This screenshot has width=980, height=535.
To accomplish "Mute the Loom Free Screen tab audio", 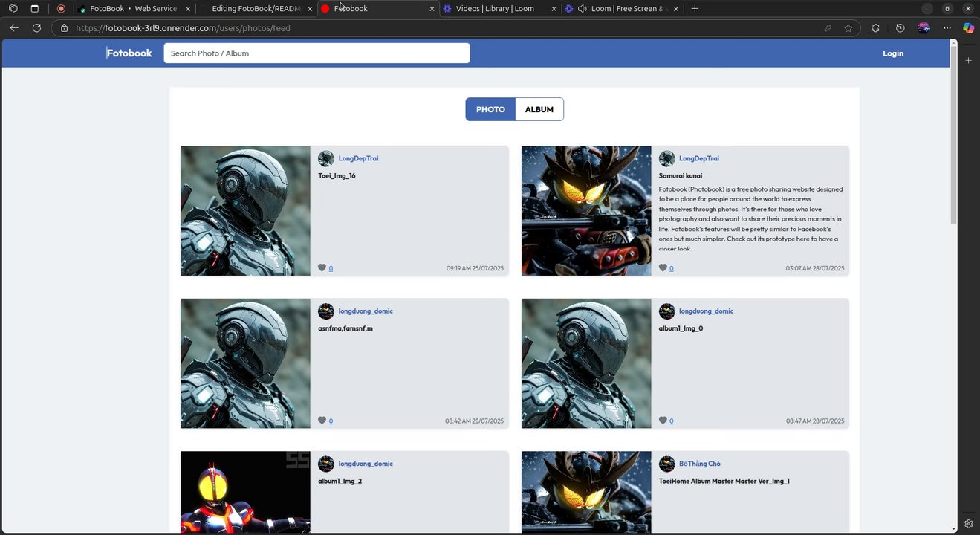I will (582, 9).
